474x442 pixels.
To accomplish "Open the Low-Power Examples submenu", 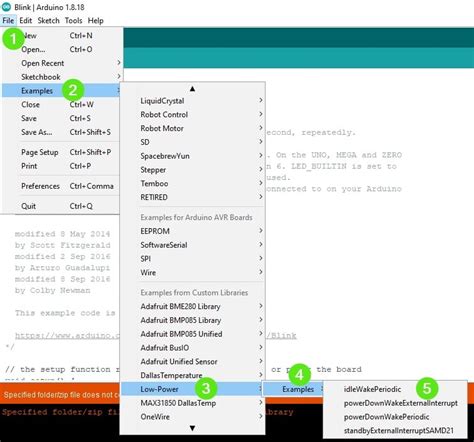I will [x=293, y=389].
